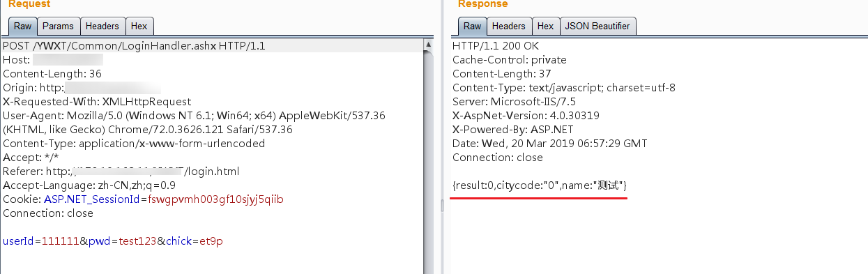
Task: Click the Origin header line
Action: (x=82, y=88)
